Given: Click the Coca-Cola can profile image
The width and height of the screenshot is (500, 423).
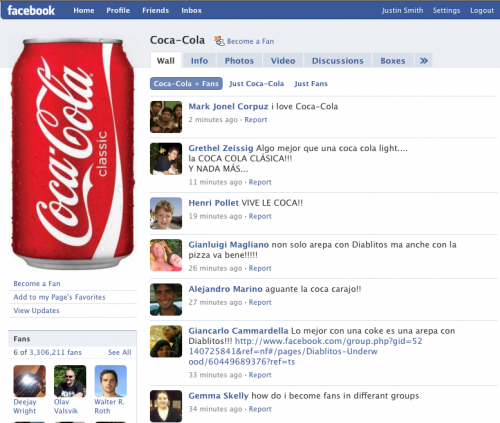Looking at the screenshot, I should [73, 153].
